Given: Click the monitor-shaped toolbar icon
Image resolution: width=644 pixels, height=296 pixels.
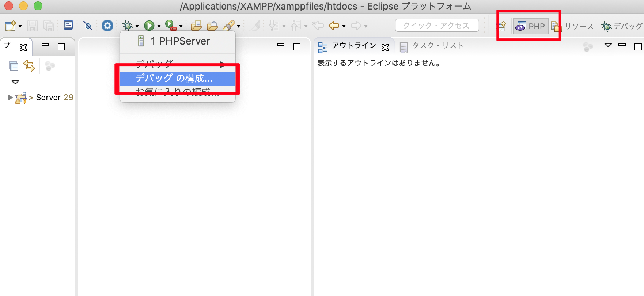Looking at the screenshot, I should [68, 25].
